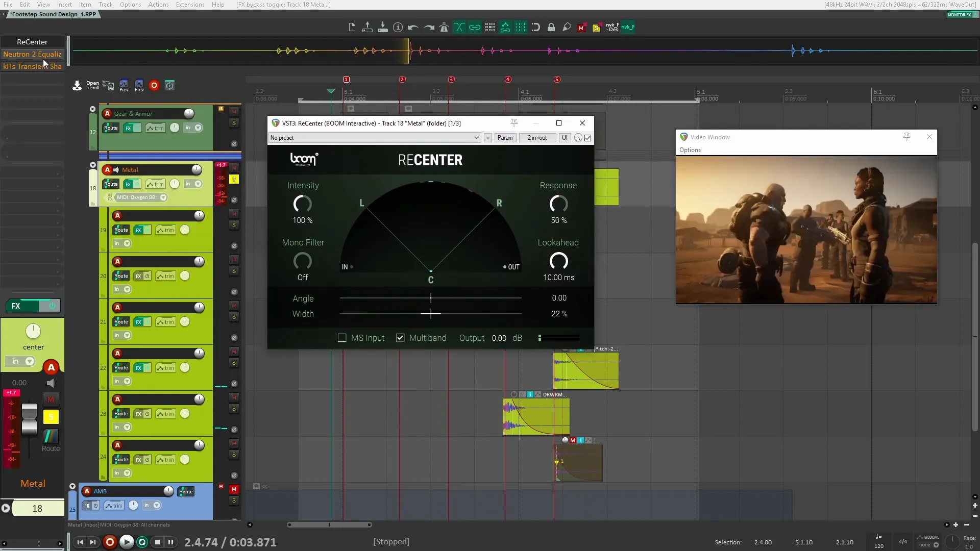Click the nvk_F-Des toolbar button
Image resolution: width=980 pixels, height=551 pixels.
[x=612, y=28]
